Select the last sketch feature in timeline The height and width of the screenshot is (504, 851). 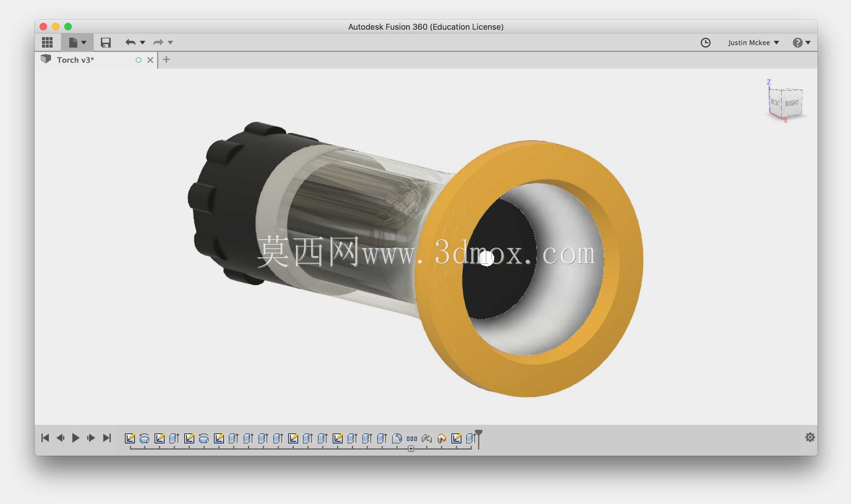point(456,438)
